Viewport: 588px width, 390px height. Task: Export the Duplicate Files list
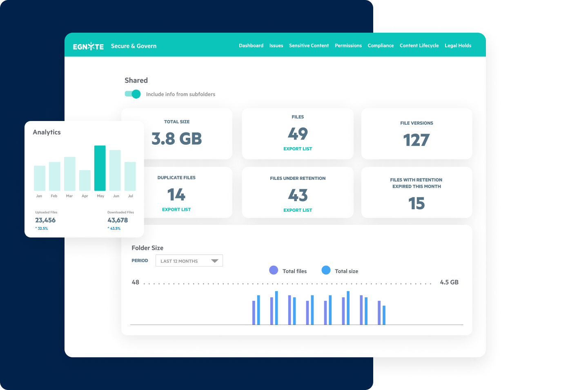176,209
